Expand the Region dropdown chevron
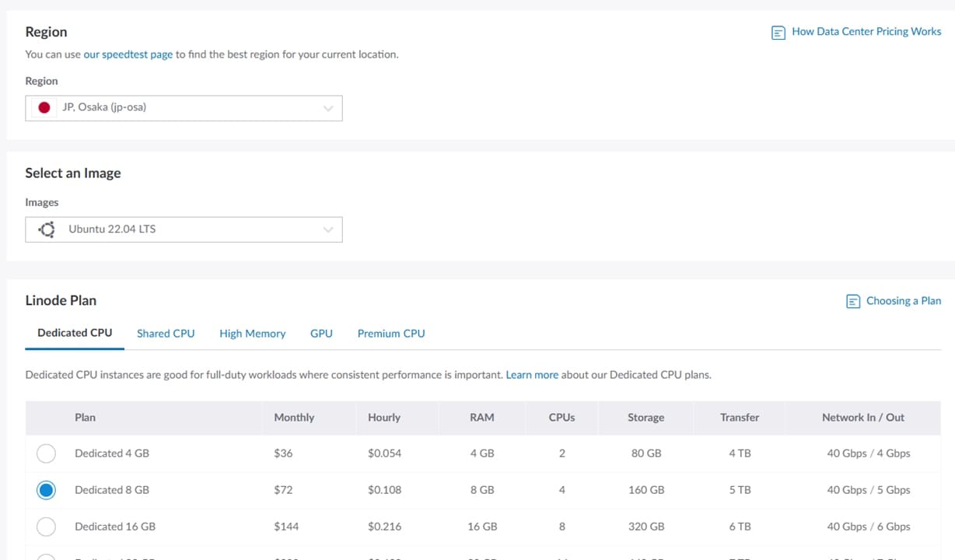The height and width of the screenshot is (560, 955). pyautogui.click(x=328, y=108)
